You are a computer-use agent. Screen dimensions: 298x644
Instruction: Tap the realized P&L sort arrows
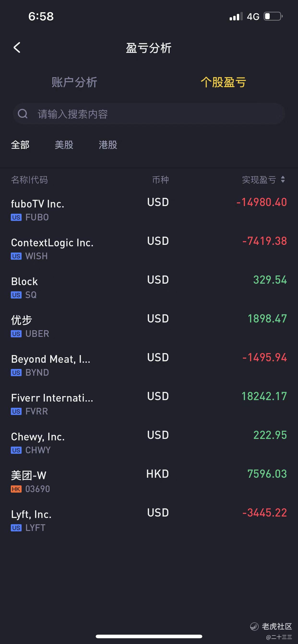[x=283, y=179]
